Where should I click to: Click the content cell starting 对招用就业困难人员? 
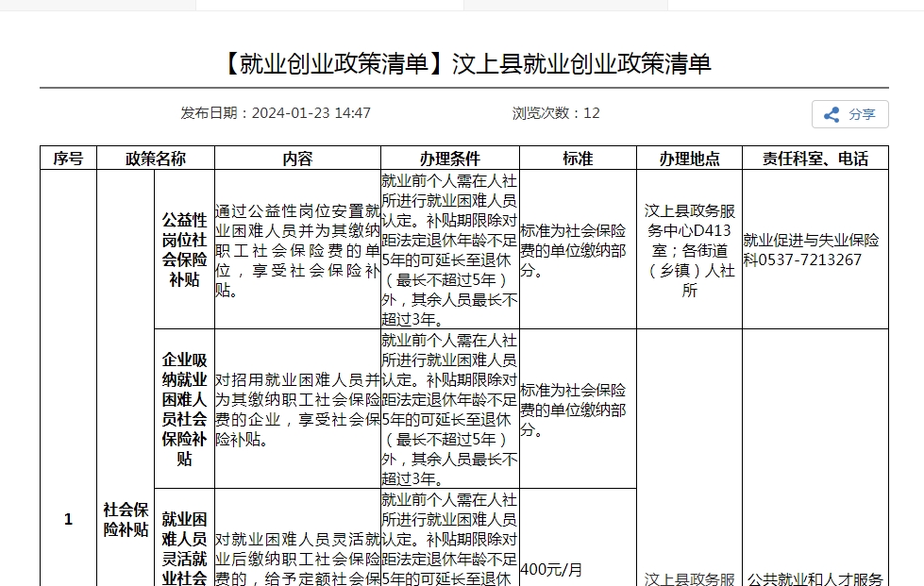(x=297, y=409)
